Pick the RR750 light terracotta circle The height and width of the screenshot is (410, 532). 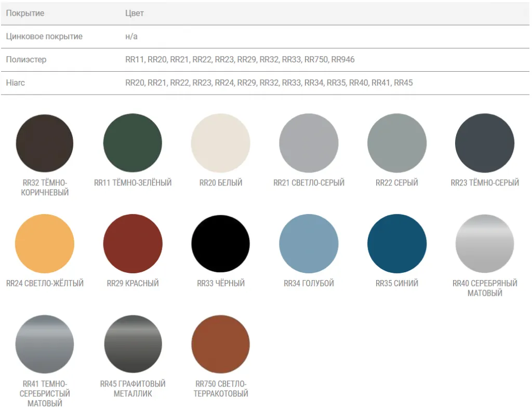pyautogui.click(x=220, y=344)
